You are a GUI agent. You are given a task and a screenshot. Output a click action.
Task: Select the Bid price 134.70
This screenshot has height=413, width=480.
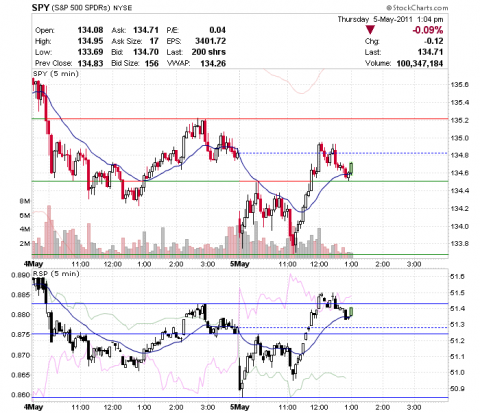[146, 52]
